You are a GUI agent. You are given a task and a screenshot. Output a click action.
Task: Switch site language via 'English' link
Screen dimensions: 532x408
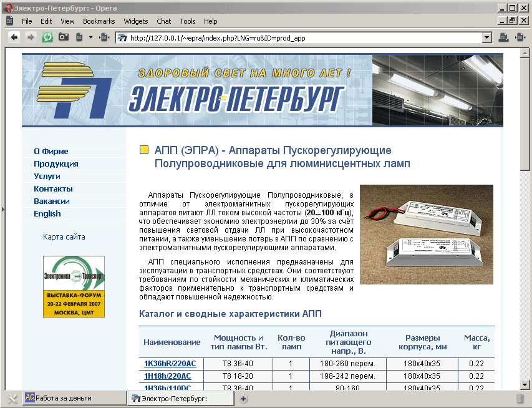tap(47, 214)
